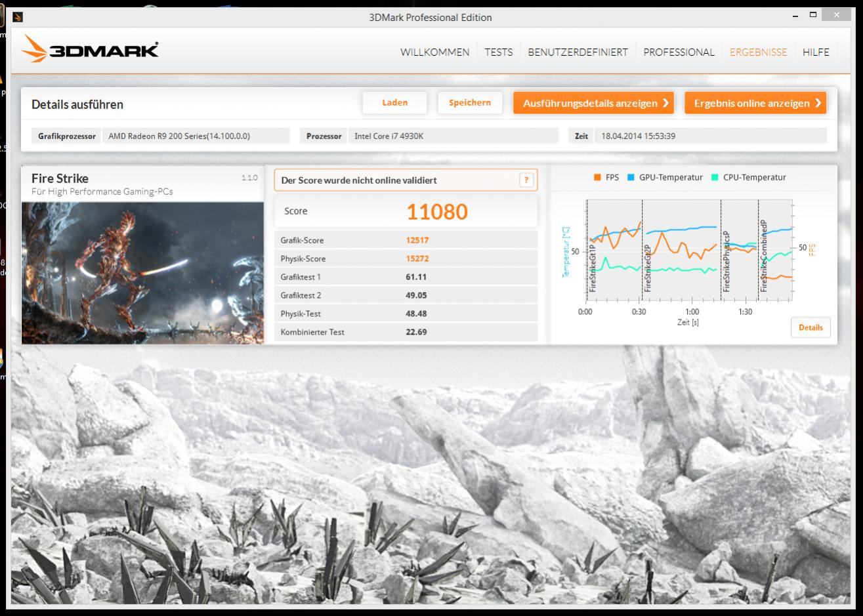This screenshot has height=616, width=863.
Task: Click the 3DMark logo in the header
Action: (x=90, y=49)
